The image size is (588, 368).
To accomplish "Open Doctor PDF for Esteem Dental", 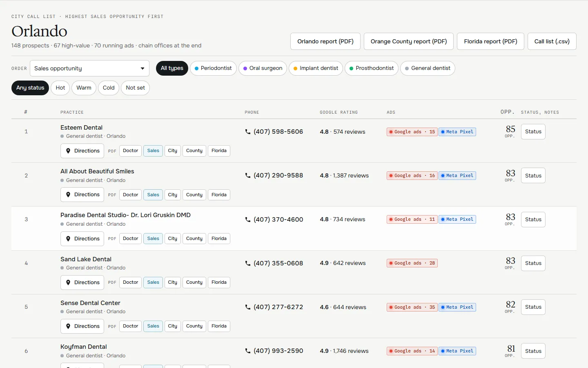I will (x=131, y=151).
